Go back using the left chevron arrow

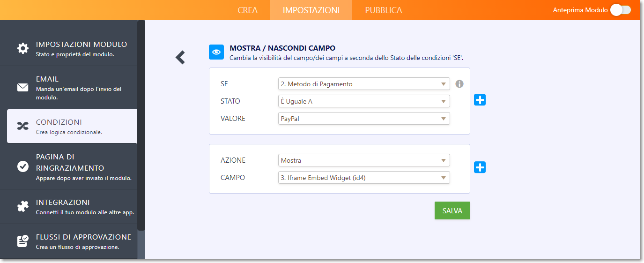[x=180, y=57]
